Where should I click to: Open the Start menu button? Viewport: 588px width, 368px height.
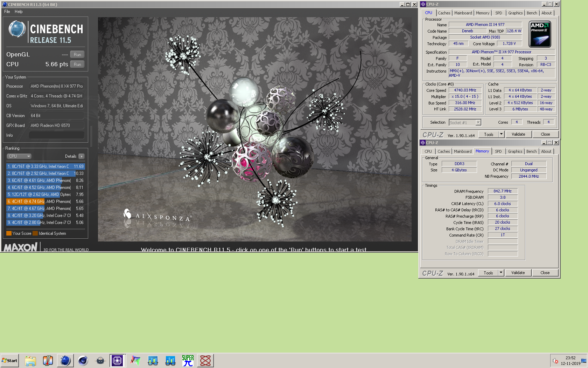(x=9, y=360)
